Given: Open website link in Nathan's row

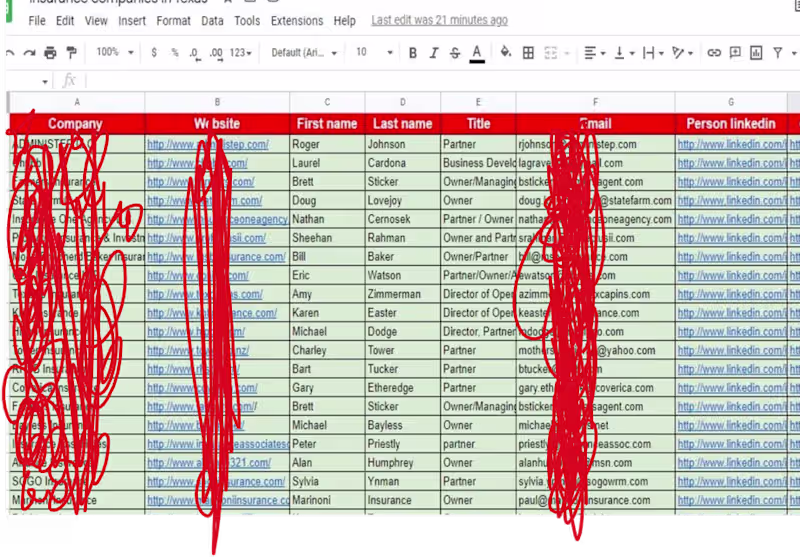Looking at the screenshot, I should click(217, 219).
